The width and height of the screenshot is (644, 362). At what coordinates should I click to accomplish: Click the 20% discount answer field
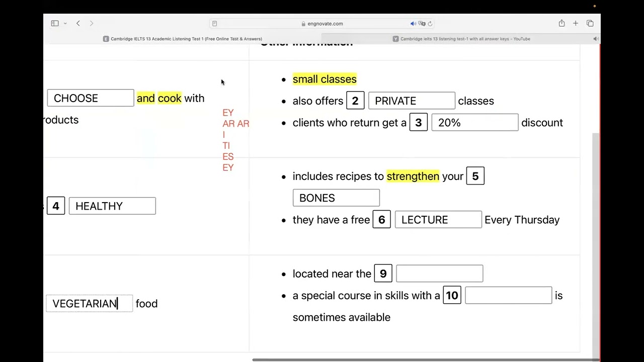tap(475, 123)
